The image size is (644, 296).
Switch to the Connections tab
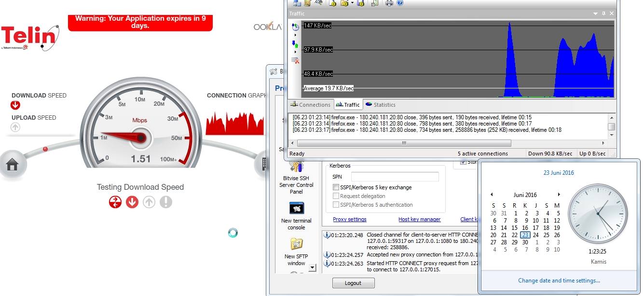point(311,105)
